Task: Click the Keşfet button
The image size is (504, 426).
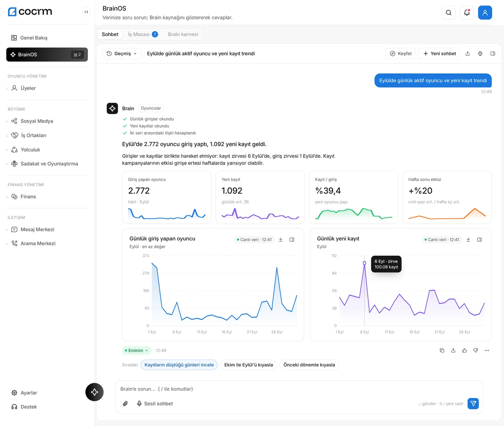Action: click(401, 54)
